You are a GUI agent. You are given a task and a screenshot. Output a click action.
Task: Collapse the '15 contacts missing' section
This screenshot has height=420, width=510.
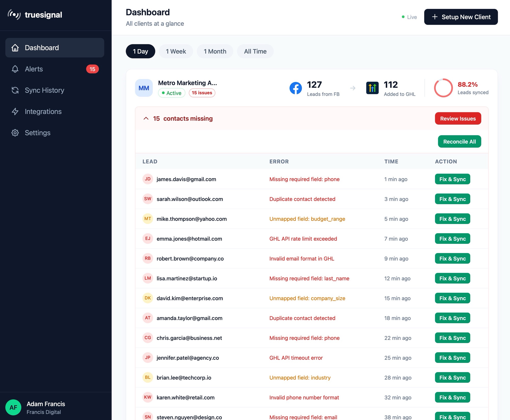(146, 118)
